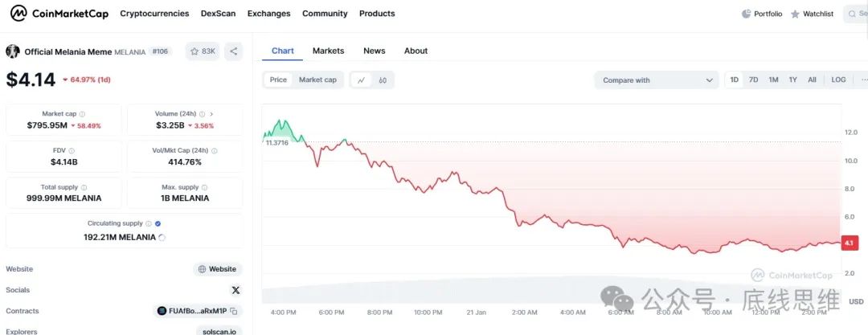The image size is (868, 335).
Task: Click the search box at top right
Action: pyautogui.click(x=856, y=14)
